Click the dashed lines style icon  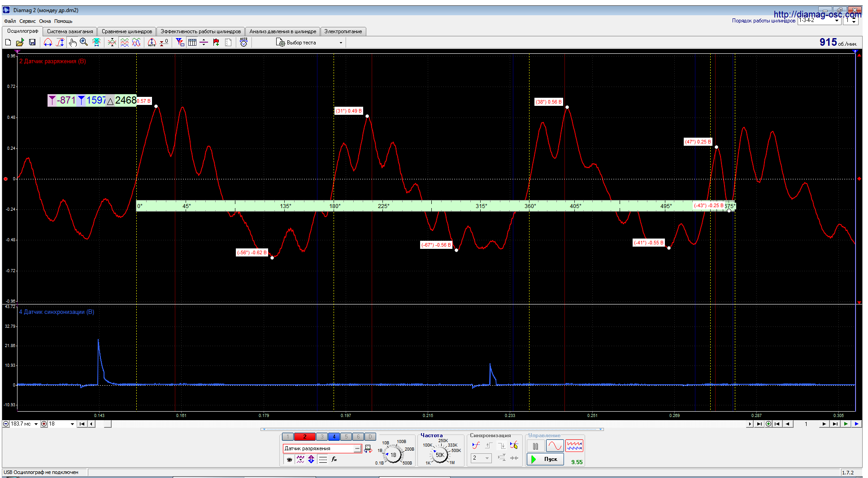tap(323, 459)
